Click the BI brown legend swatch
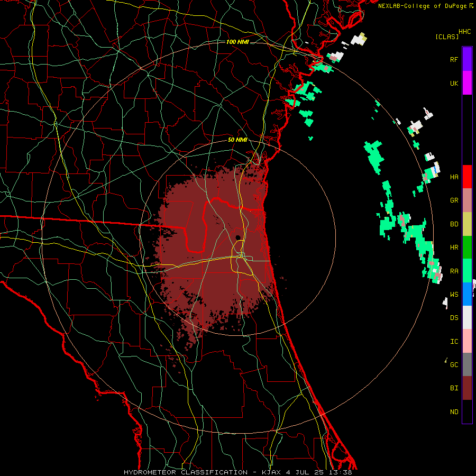The image size is (476, 476). point(467,388)
